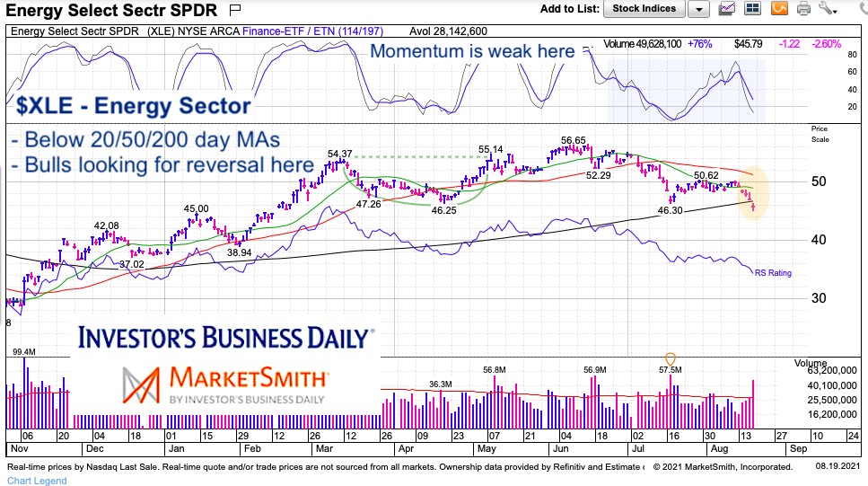Toggle the orange pattern recognition icon
868x486 pixels.
point(779,8)
